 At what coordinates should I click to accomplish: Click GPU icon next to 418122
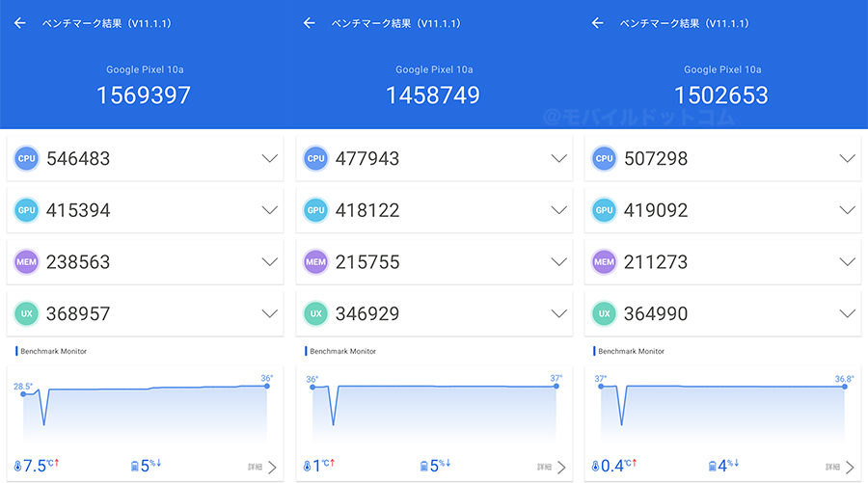pos(315,210)
